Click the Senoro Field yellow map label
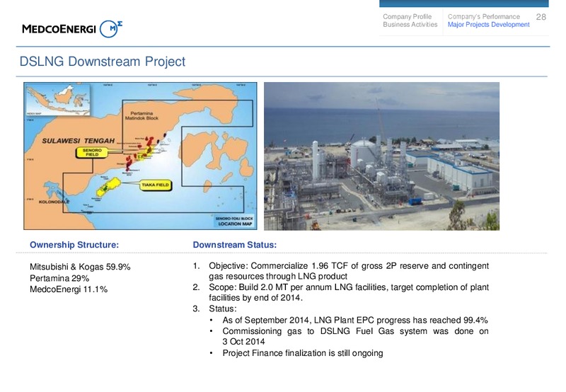The height and width of the screenshot is (392, 566). 92,152
